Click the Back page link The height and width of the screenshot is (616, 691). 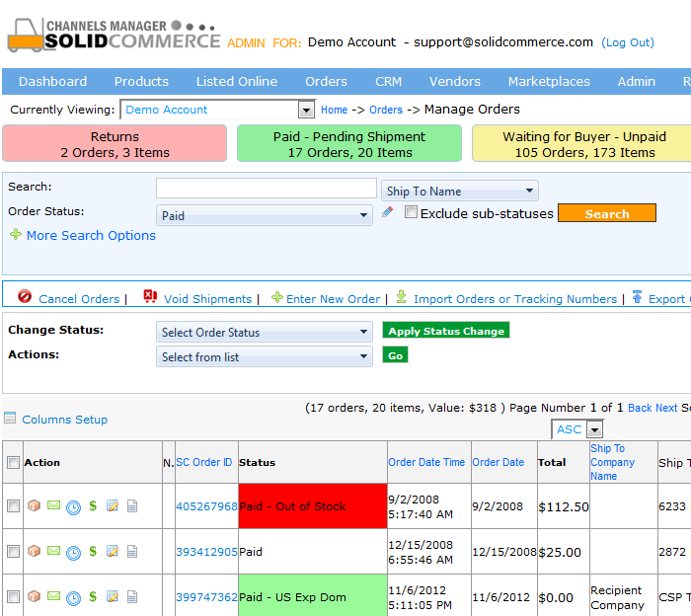coord(640,408)
